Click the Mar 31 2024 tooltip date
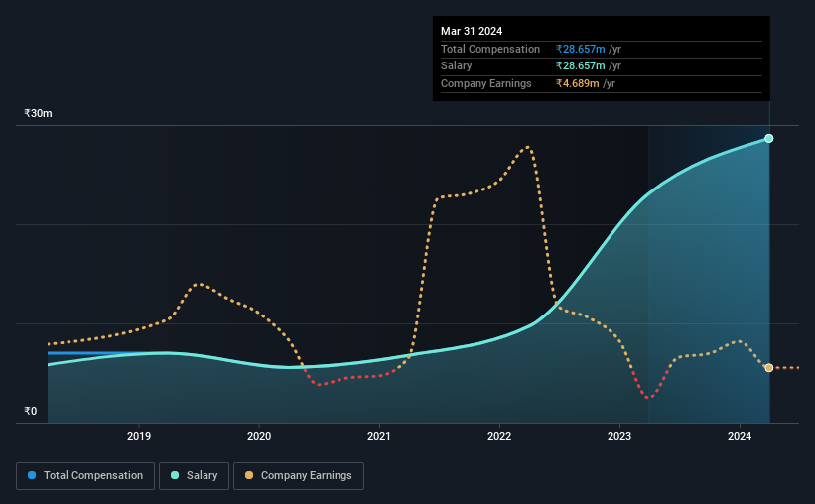Image resolution: width=815 pixels, height=504 pixels. (472, 31)
